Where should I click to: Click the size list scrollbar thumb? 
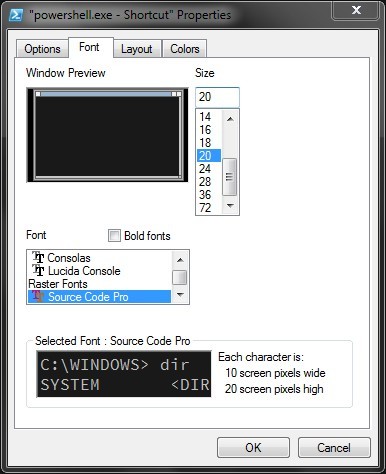tap(229, 177)
